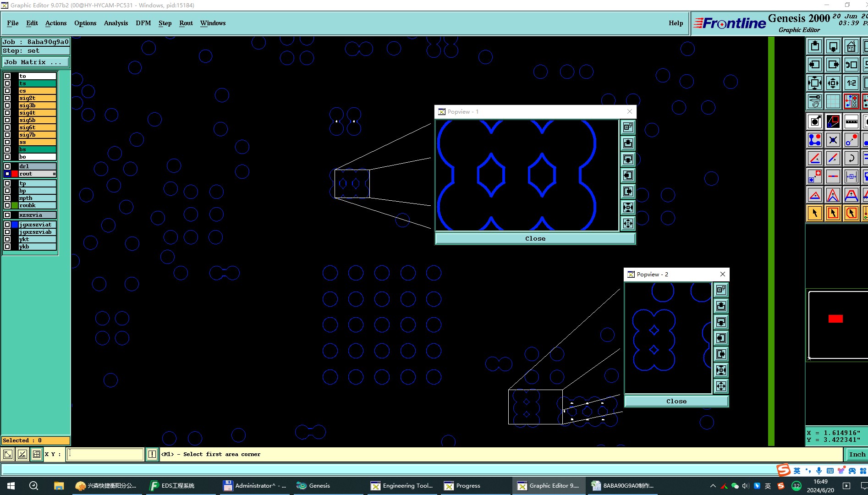Select the polygon area pointer select tool
The width and height of the screenshot is (868, 495).
coord(852,213)
